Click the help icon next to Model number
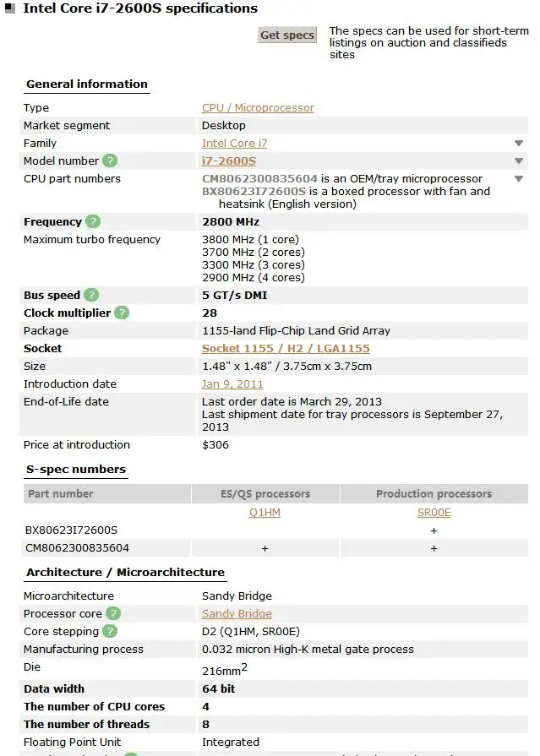 tap(110, 160)
